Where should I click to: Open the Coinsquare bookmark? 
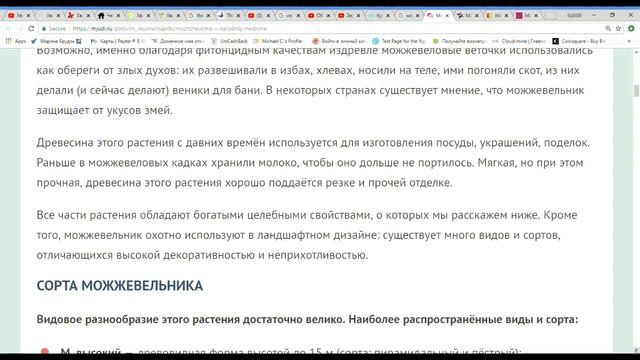click(579, 41)
